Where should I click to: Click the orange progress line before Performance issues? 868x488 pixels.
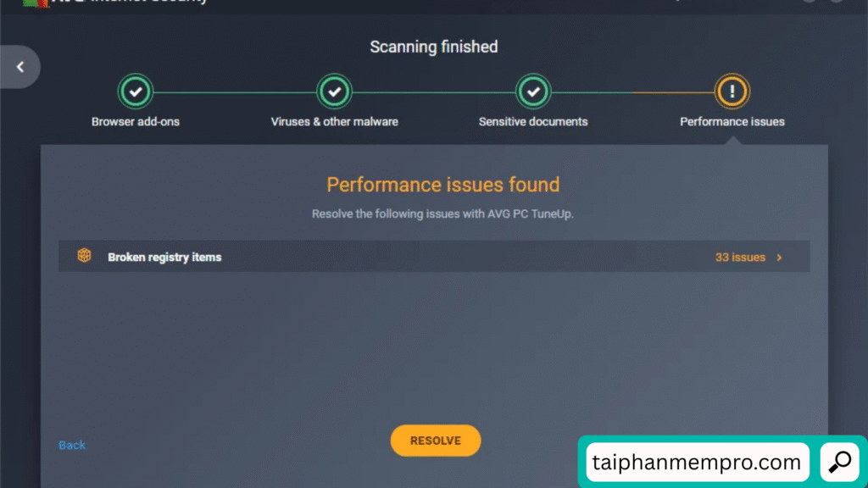click(x=673, y=92)
